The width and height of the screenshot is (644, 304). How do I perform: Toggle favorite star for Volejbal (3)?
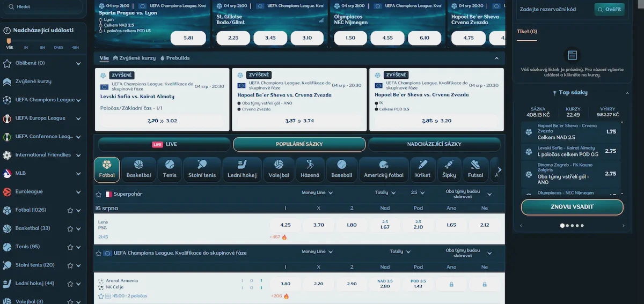point(70,301)
